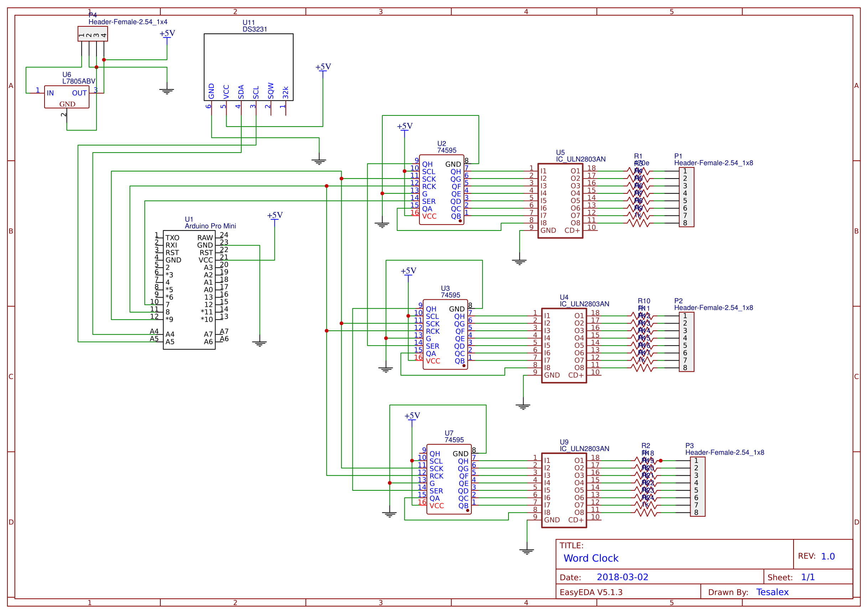Click the TXO pin label on Arduino
This screenshot has width=868, height=614.
[172, 238]
